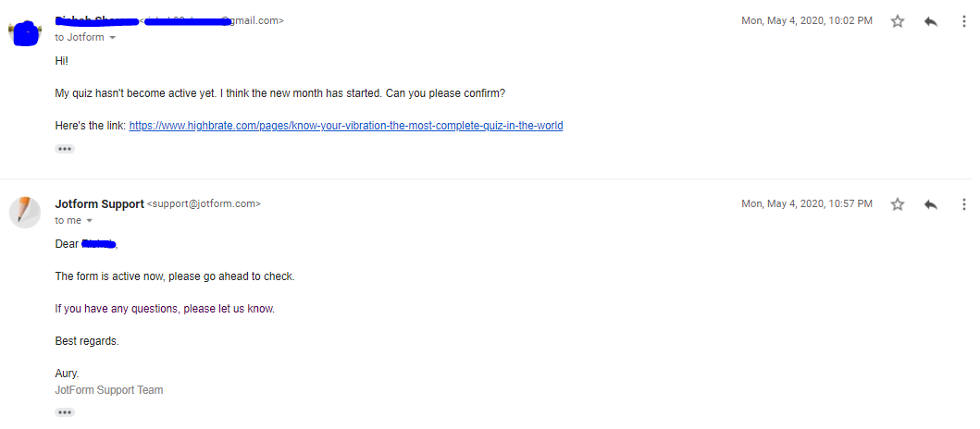Reply to the Jotform Support message
Viewport: 980px width, 429px height.
(931, 204)
